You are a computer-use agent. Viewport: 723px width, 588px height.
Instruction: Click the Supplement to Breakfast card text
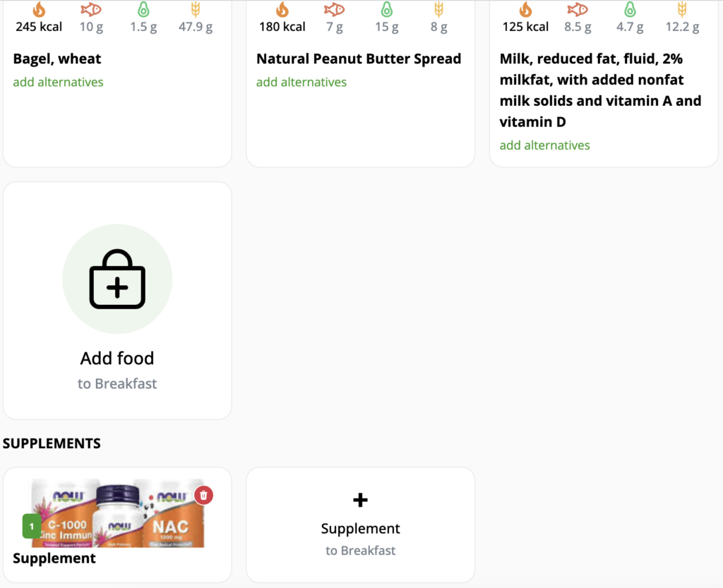360,538
